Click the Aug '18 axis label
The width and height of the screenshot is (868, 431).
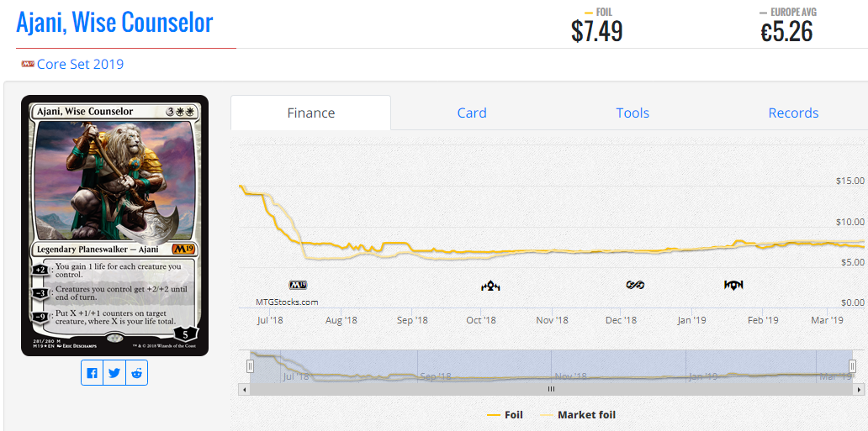[341, 320]
